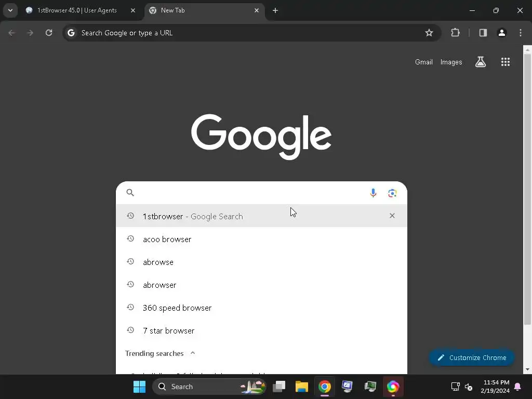
Task: Open the Extensions puzzle icon
Action: 455,33
